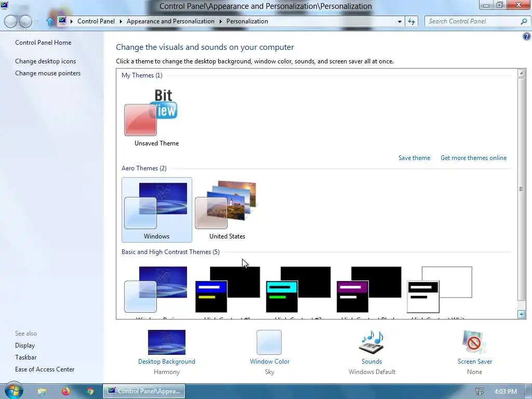Expand arrow before Control Panel breadcrumb
This screenshot has height=399, width=532.
(72, 21)
